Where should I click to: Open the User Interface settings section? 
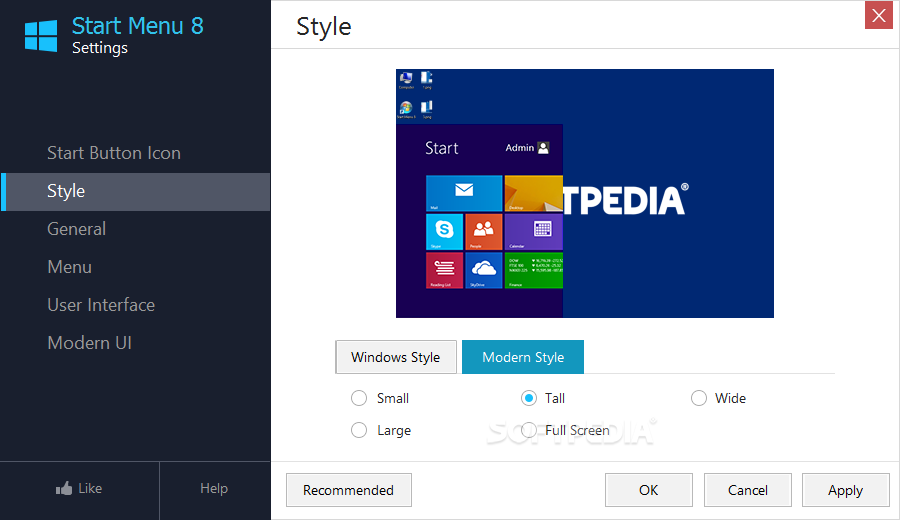click(x=101, y=305)
